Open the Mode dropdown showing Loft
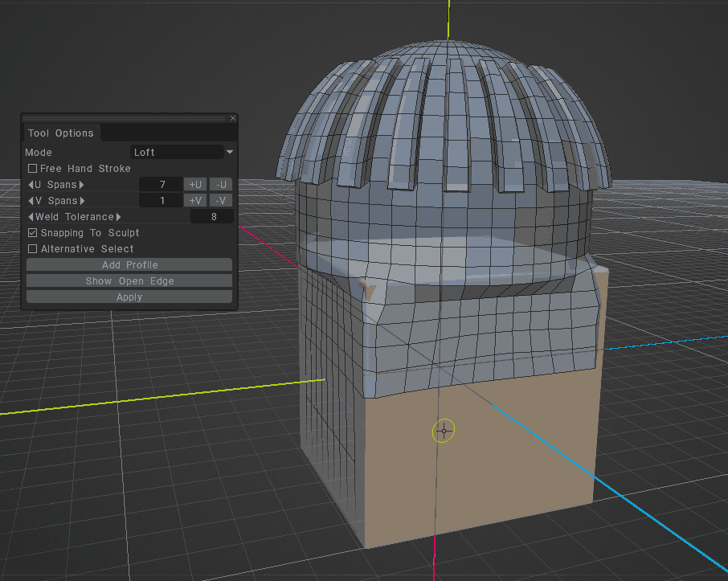 coord(178,152)
